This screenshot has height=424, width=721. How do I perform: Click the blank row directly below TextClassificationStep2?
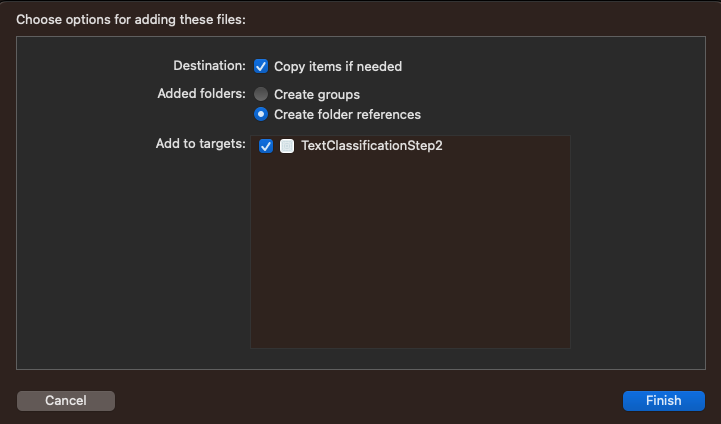coord(410,167)
